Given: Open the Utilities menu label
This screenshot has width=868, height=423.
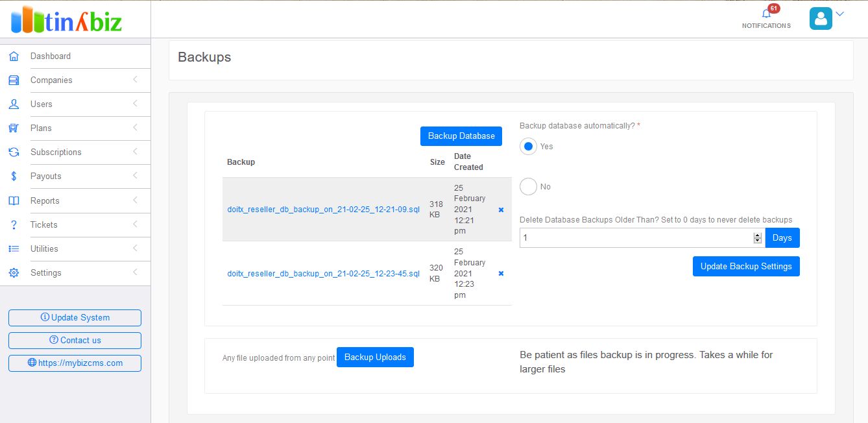Looking at the screenshot, I should pyautogui.click(x=44, y=249).
